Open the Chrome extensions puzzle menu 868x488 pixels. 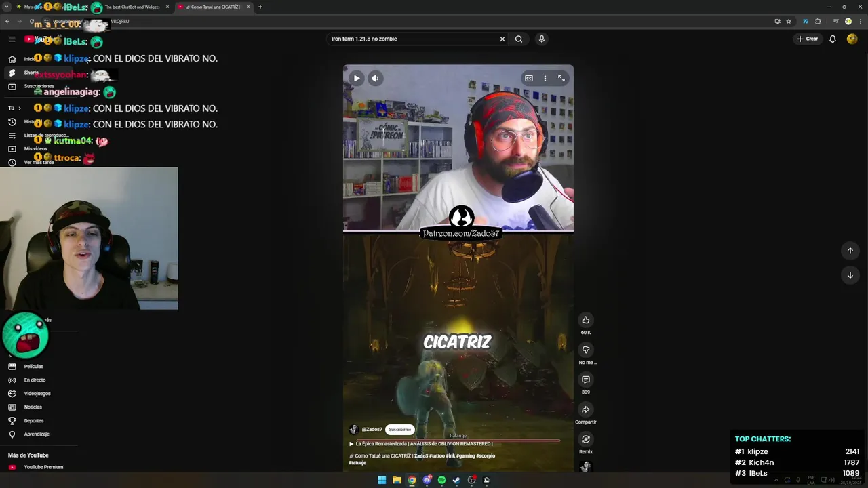click(x=818, y=21)
